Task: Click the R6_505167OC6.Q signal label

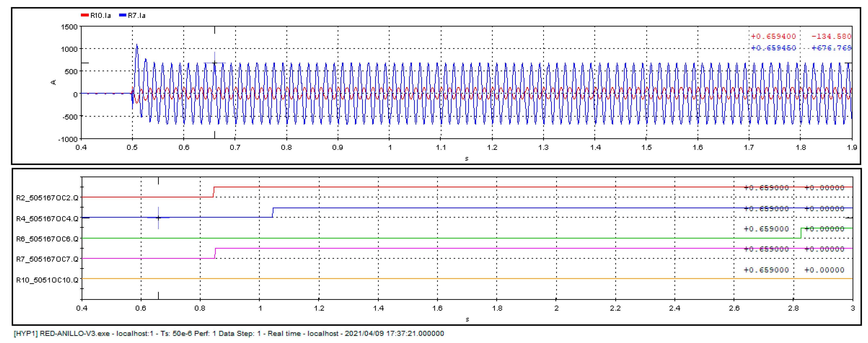Action: point(47,239)
